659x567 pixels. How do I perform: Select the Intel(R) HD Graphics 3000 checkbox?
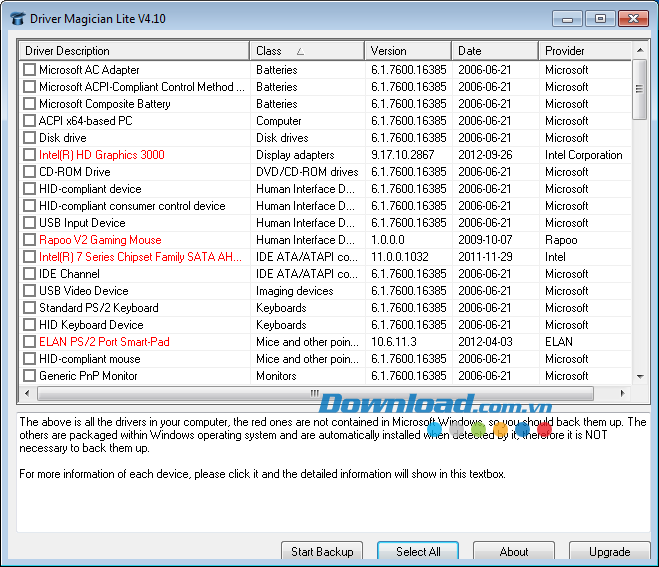(29, 155)
